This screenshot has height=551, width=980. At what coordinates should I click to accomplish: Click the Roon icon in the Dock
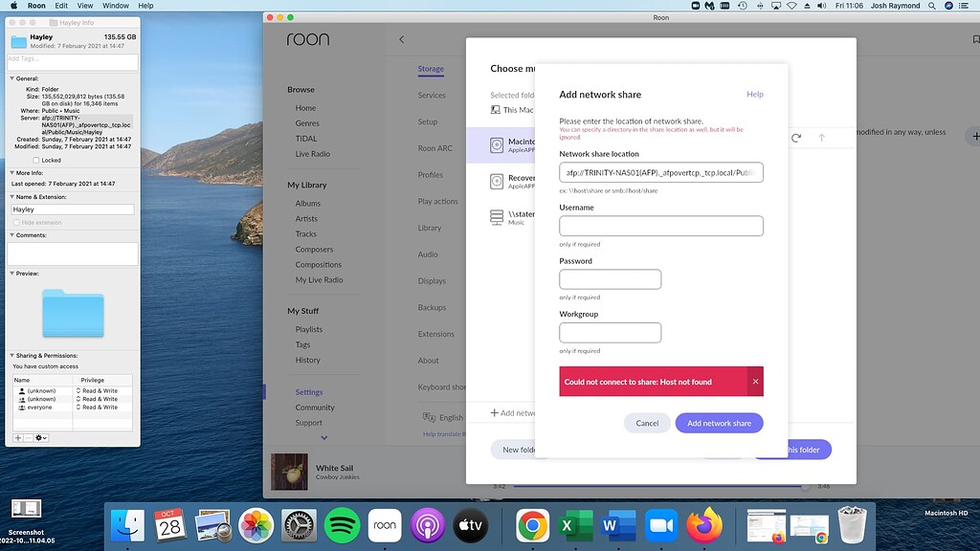[x=385, y=525]
